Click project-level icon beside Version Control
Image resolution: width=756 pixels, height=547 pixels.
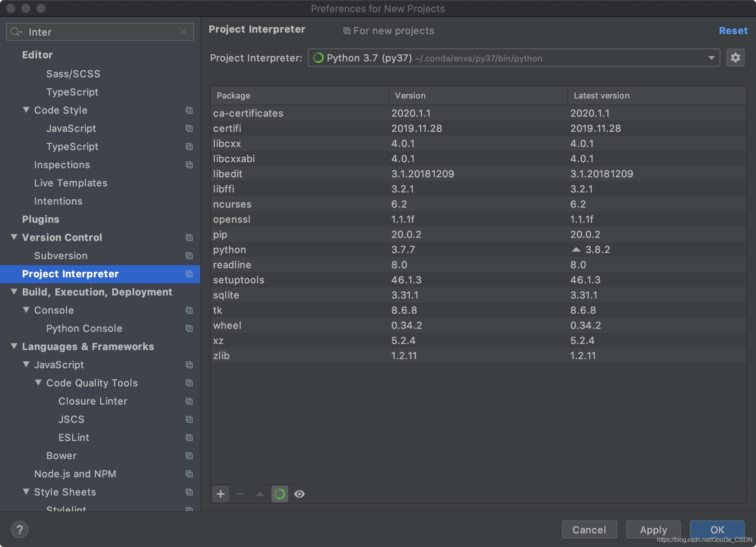pyautogui.click(x=189, y=238)
